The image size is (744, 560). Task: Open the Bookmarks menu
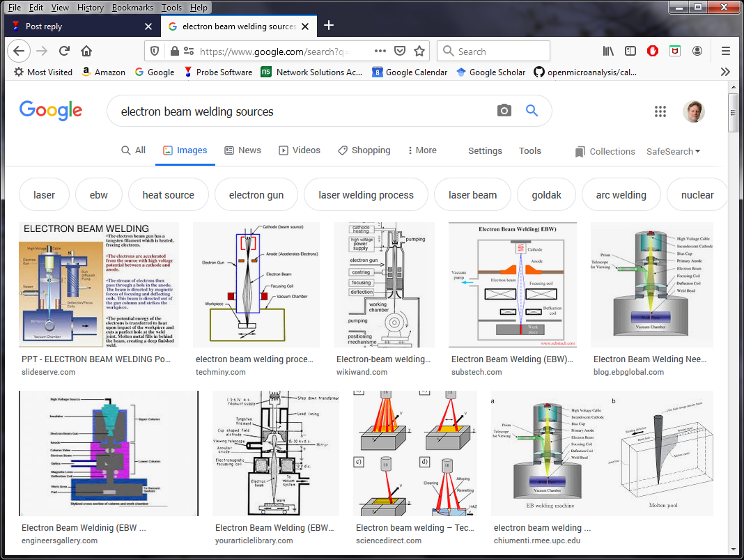point(131,8)
